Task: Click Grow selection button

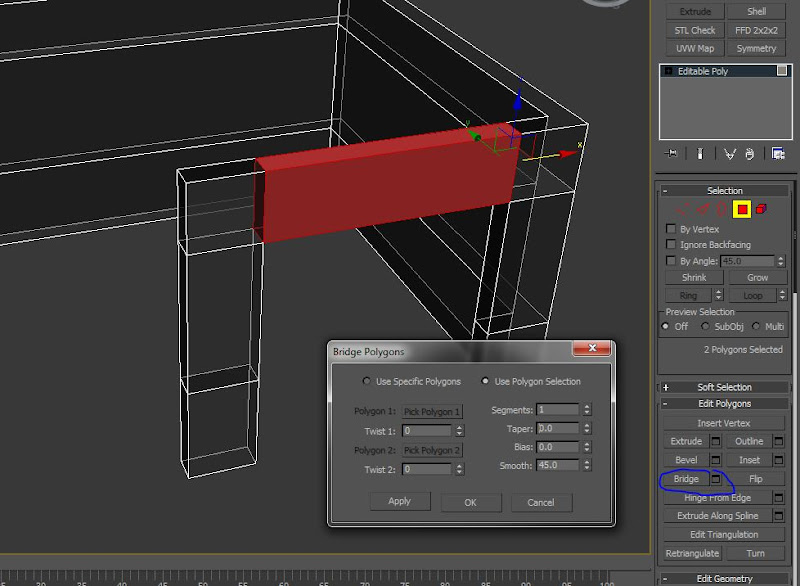Action: [758, 277]
